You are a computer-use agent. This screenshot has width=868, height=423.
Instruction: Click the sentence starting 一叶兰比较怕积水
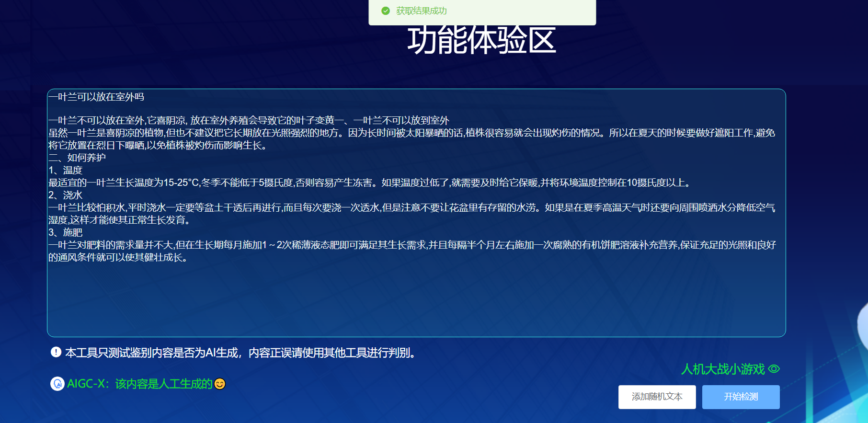click(412, 214)
